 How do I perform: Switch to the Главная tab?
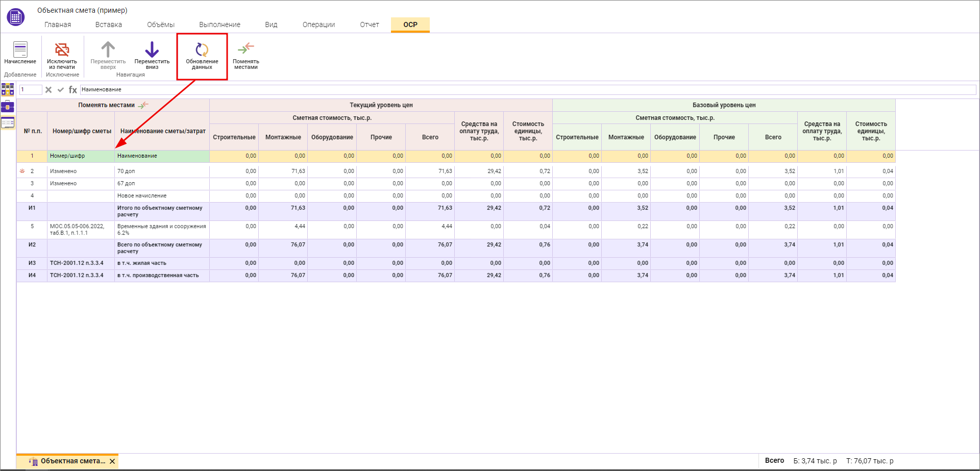[58, 24]
